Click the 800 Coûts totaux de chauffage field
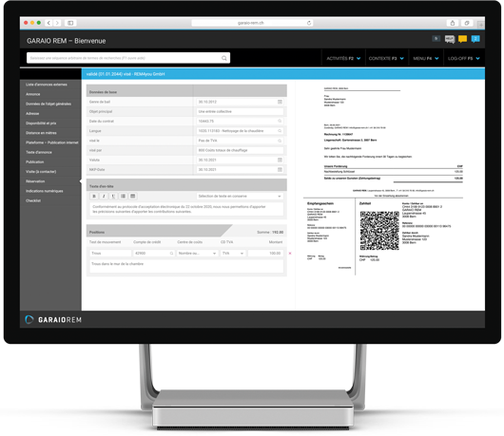 click(240, 150)
